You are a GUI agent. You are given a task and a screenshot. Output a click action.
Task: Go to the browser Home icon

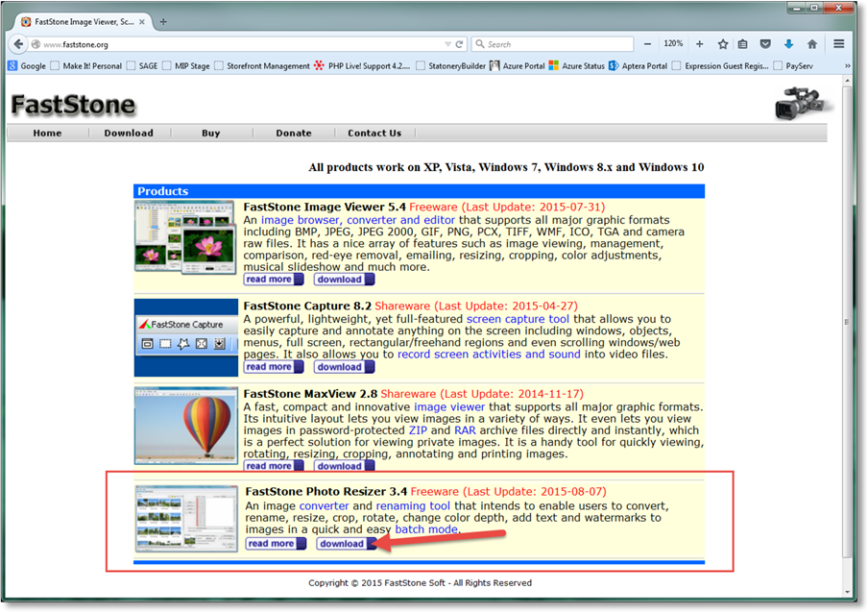[x=812, y=44]
